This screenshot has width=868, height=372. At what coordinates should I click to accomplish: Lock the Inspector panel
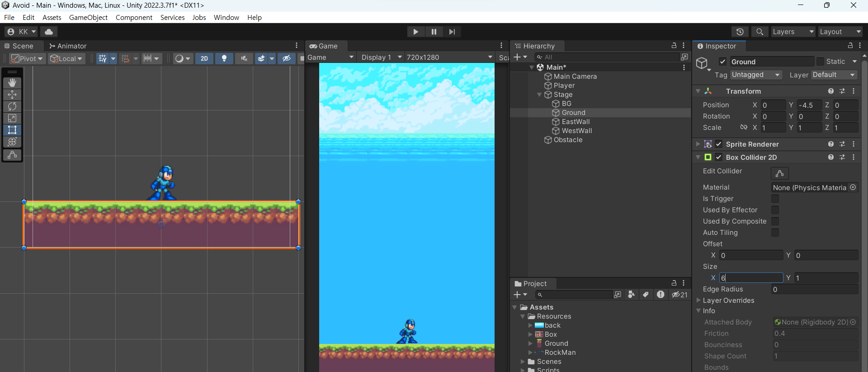click(x=850, y=46)
